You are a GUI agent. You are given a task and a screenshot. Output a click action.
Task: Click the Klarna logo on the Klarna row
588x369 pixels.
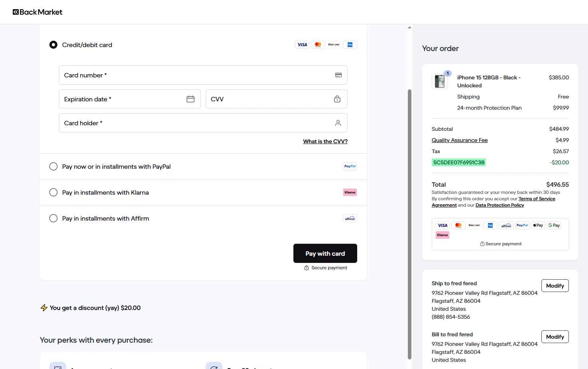click(x=350, y=192)
